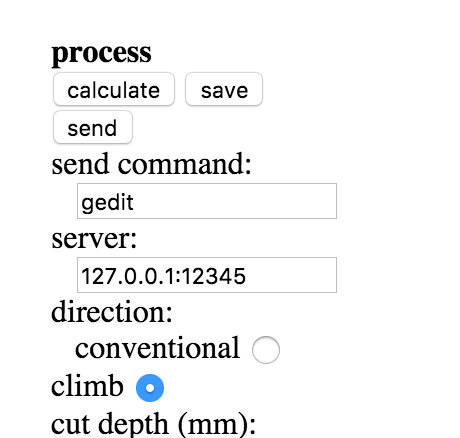Click the calculate button
The image size is (460, 438).
pos(114,89)
